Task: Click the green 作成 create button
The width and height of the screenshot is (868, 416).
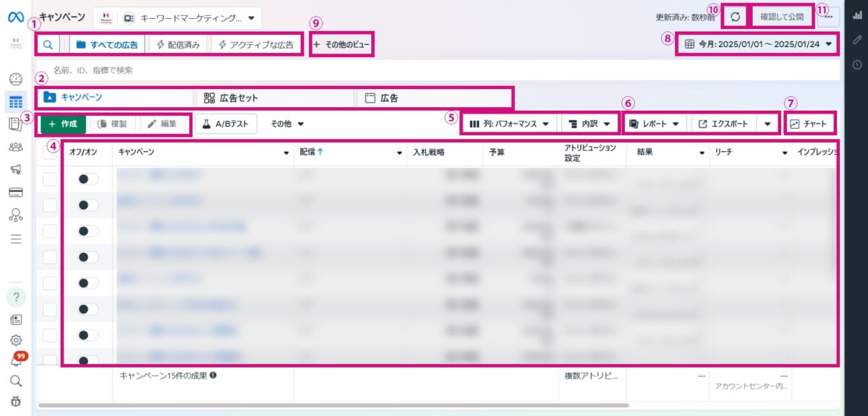Action: coord(63,124)
